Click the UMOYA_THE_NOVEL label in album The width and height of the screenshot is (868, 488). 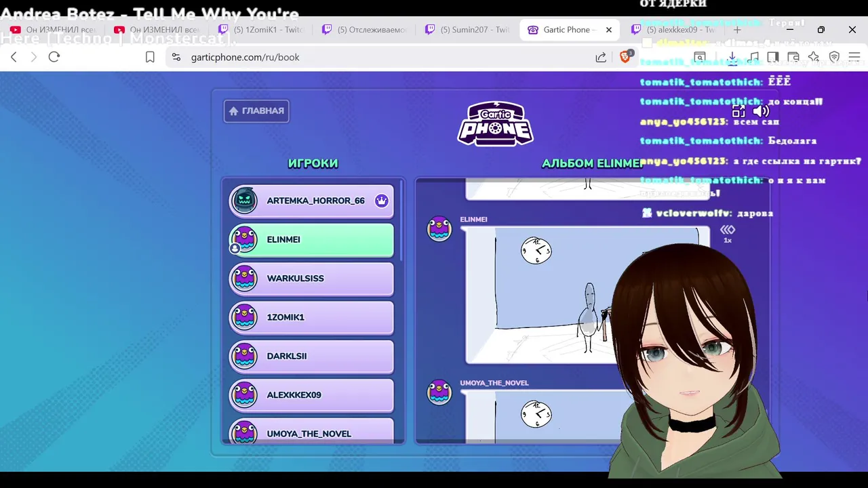[x=494, y=383]
